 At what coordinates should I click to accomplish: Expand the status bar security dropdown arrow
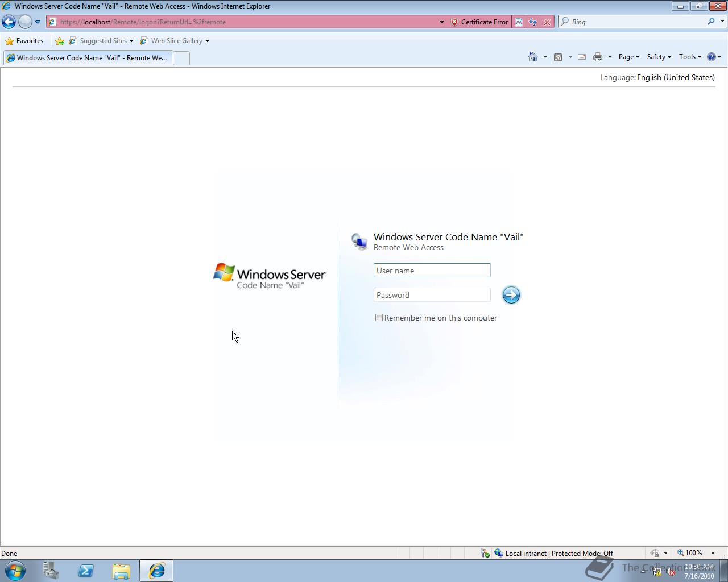point(665,553)
